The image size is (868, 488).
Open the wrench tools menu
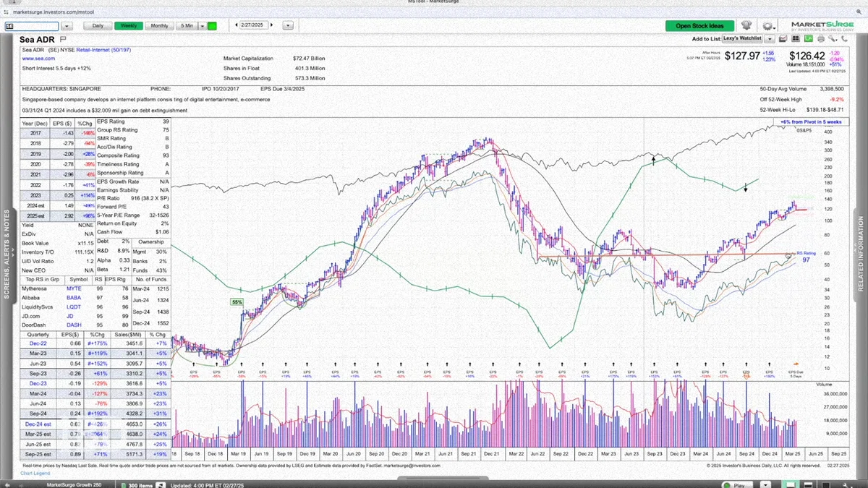click(x=832, y=38)
